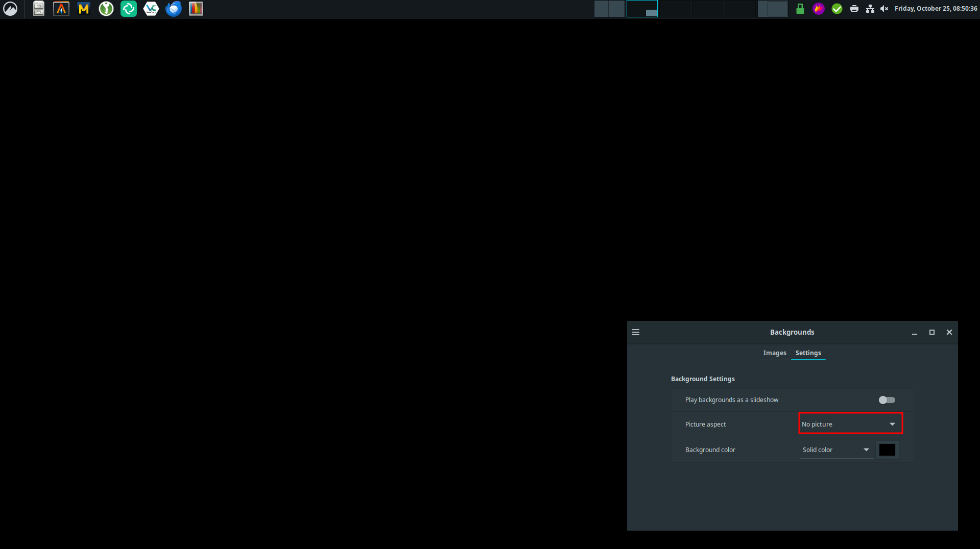Screen dimensions: 980x549
Task: Switch to the Images tab
Action: pos(774,353)
